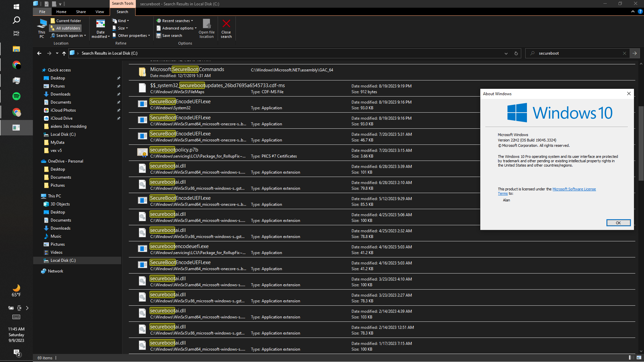644x362 pixels.
Task: Open the Size filter dropdown
Action: coord(120,28)
